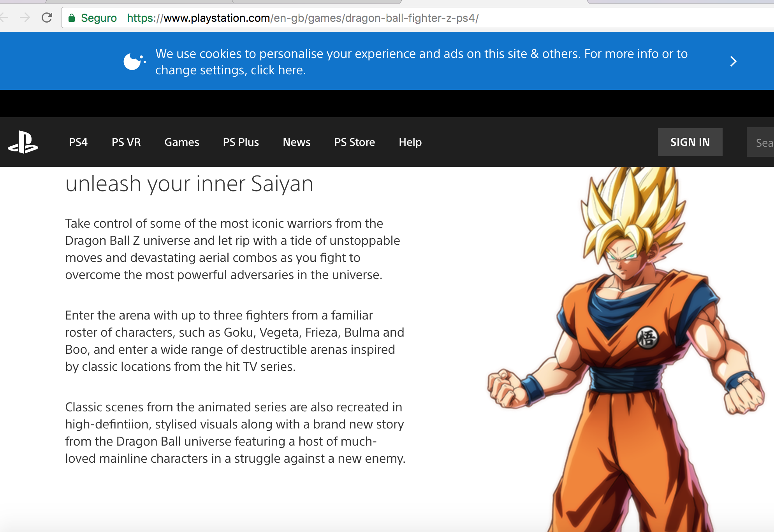Screen dimensions: 774x532
Task: Click heading 'unleash your inner Saiyan'
Action: pos(189,184)
